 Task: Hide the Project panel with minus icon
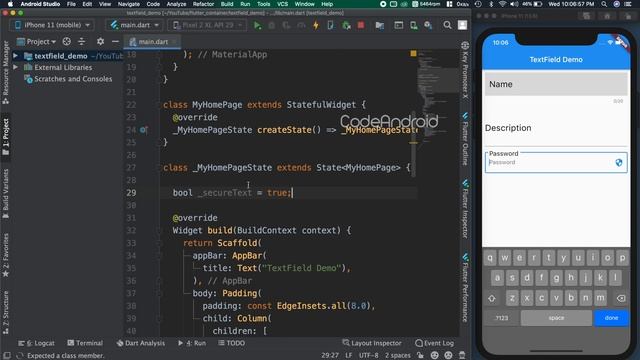[116, 42]
